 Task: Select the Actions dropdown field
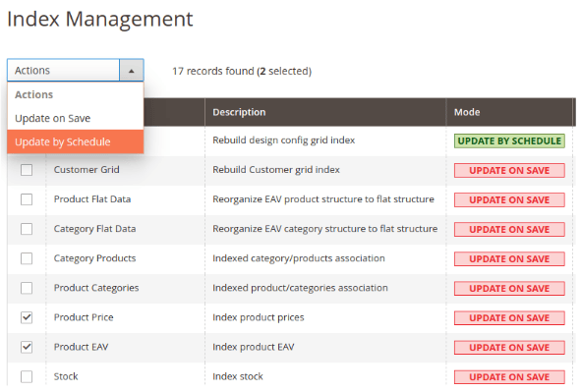pos(76,71)
